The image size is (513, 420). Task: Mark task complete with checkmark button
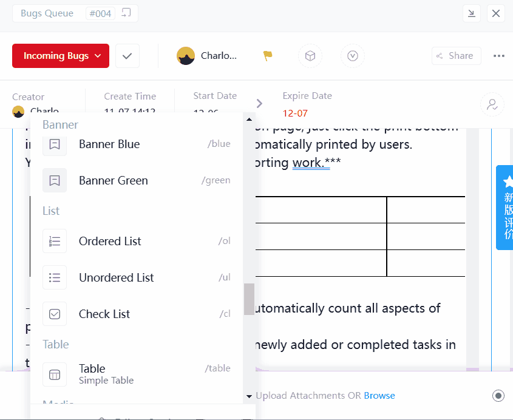point(127,56)
